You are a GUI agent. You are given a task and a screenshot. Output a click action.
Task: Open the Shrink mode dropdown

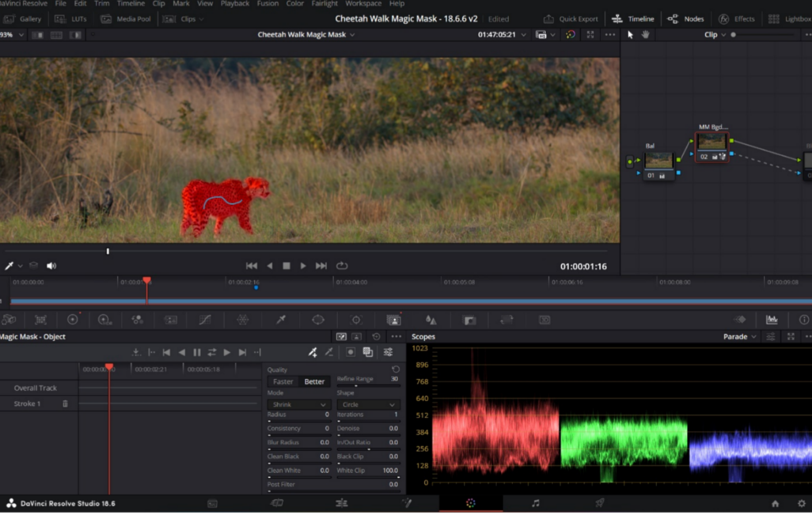299,405
